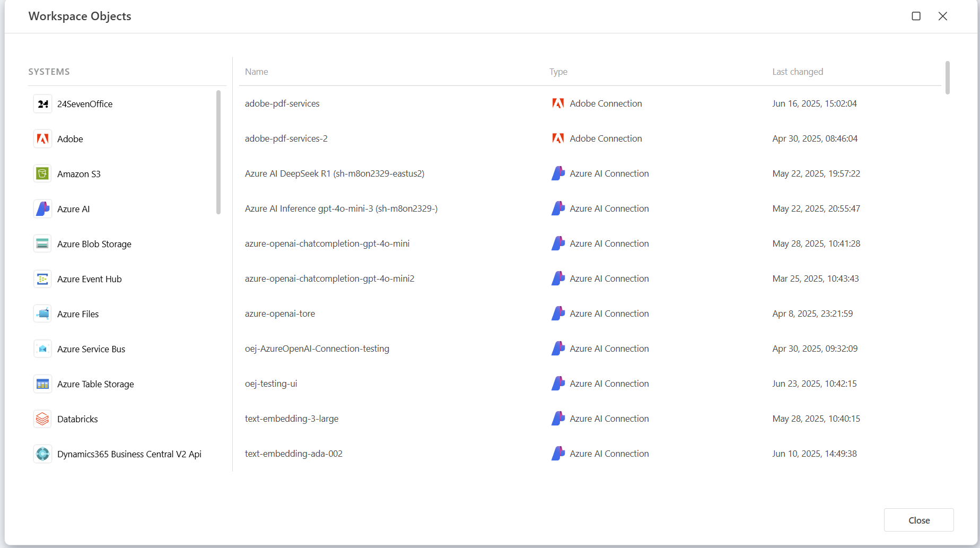Filter by Dynamics365 Business Central V2 Api

[x=129, y=454]
